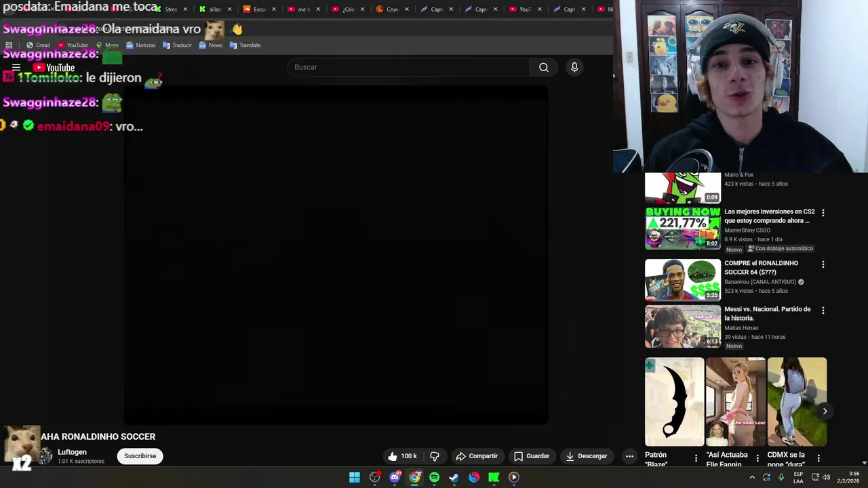This screenshot has width=868, height=488.
Task: Open the Compartir share dialog
Action: click(477, 456)
